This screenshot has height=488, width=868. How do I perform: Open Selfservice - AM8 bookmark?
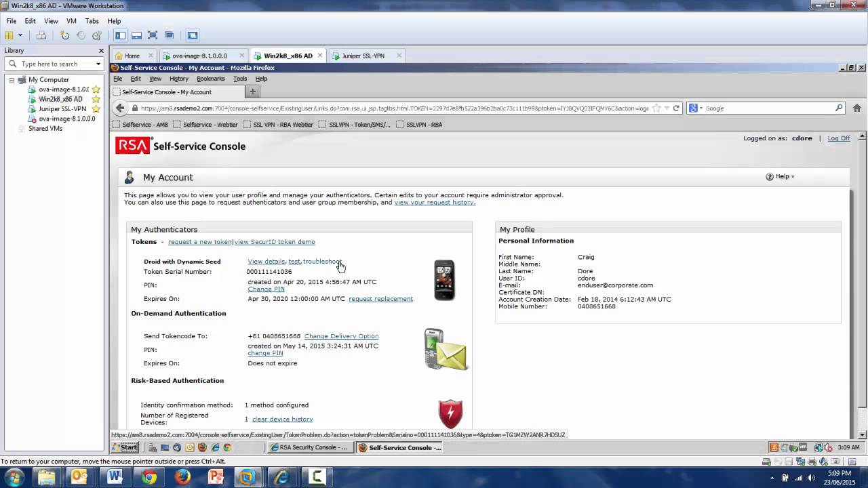pyautogui.click(x=140, y=125)
